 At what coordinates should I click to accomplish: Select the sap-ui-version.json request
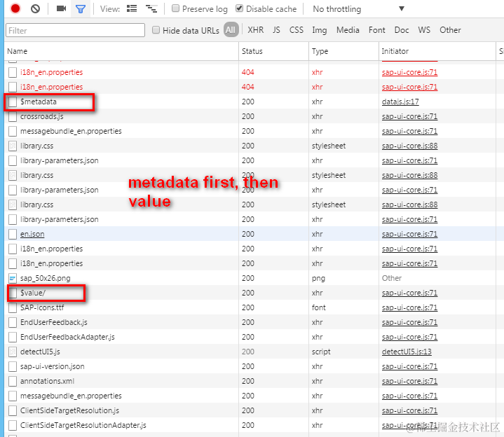(53, 367)
